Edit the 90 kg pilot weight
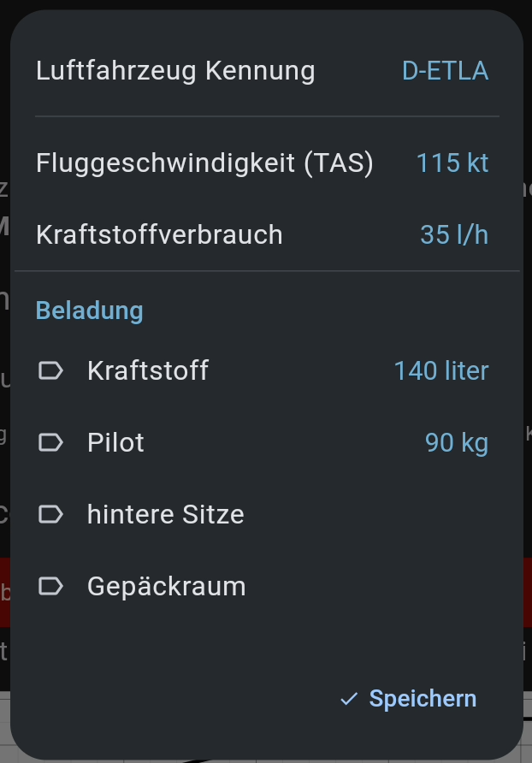 456,442
